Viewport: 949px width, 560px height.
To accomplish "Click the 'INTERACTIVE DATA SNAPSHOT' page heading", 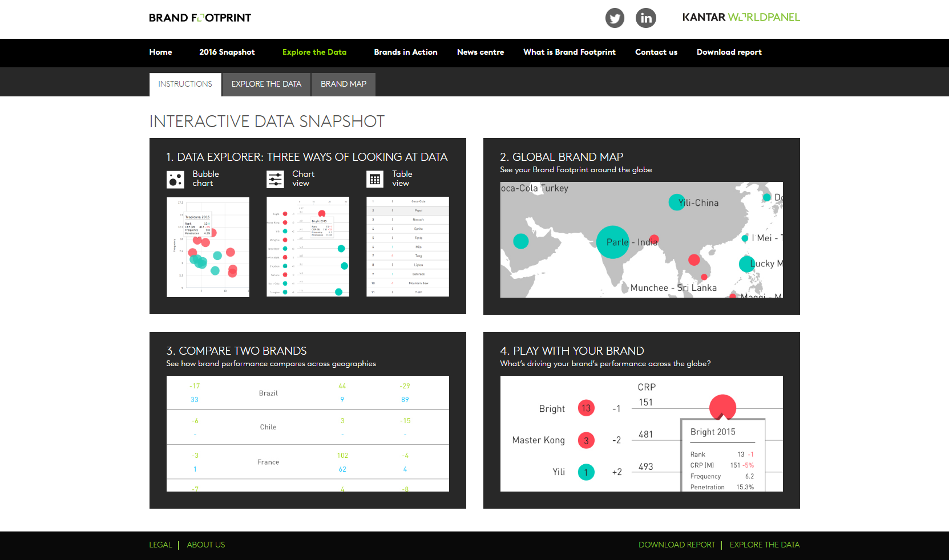I will [x=267, y=121].
